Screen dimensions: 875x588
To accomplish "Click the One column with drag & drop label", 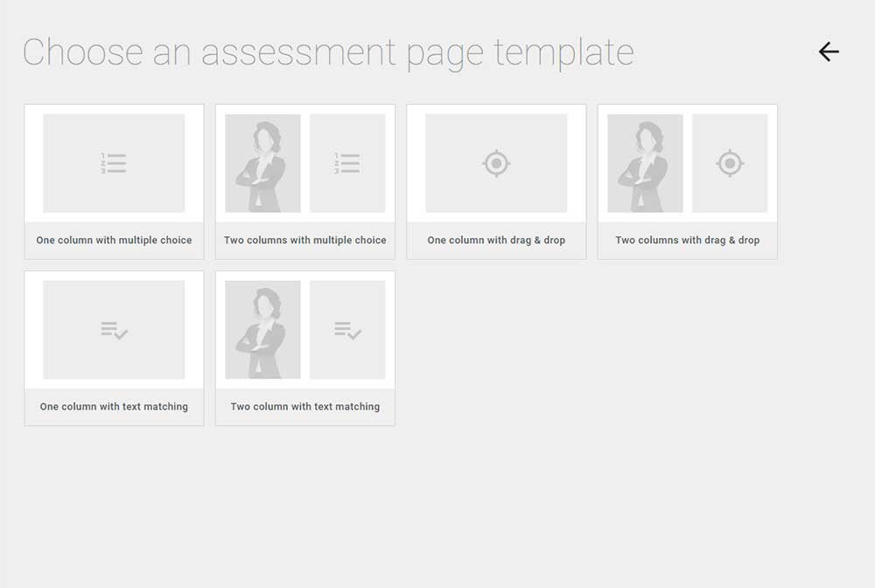I will click(x=496, y=240).
